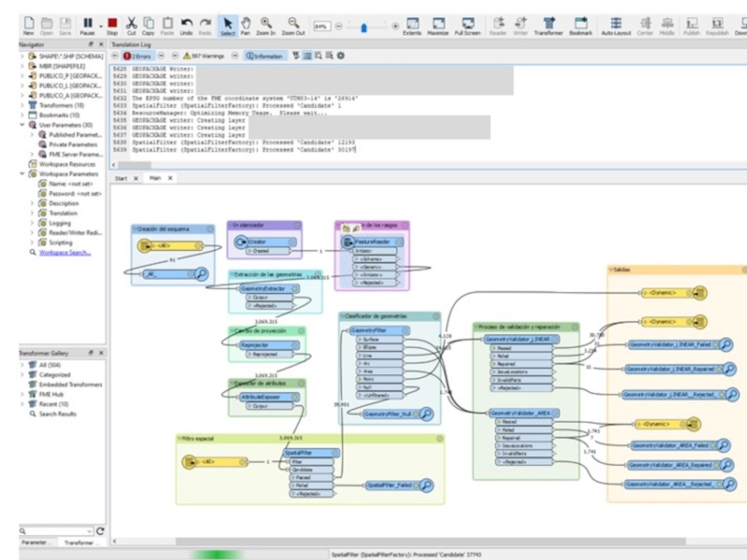Click the Paste toolbar icon
This screenshot has width=747, height=560.
(x=167, y=25)
